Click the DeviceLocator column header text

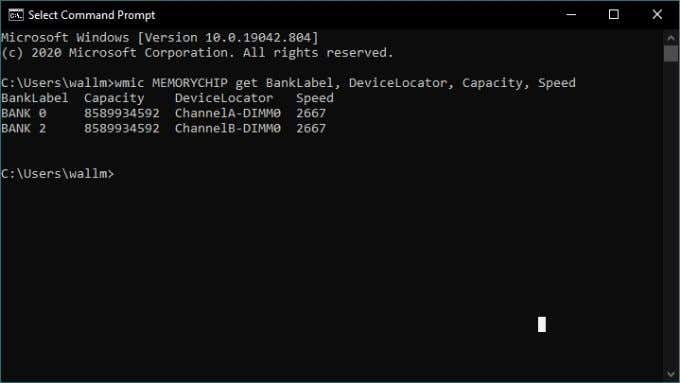point(224,98)
